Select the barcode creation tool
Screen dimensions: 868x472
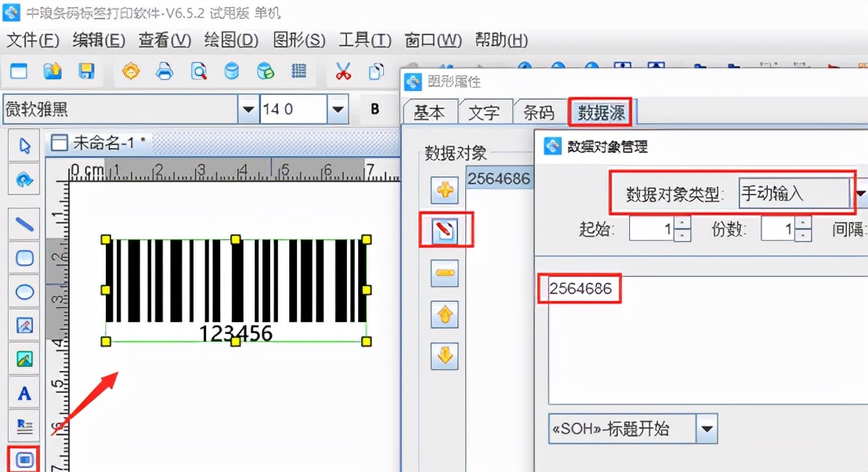(24, 458)
